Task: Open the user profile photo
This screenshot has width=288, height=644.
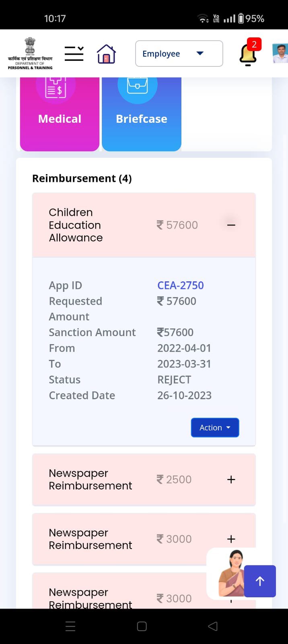Action: pyautogui.click(x=280, y=54)
